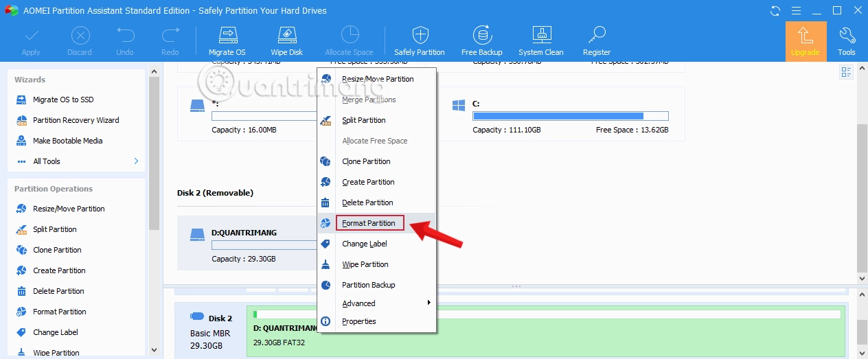Click the C: partition usage bar
The width and height of the screenshot is (868, 359).
tap(570, 116)
